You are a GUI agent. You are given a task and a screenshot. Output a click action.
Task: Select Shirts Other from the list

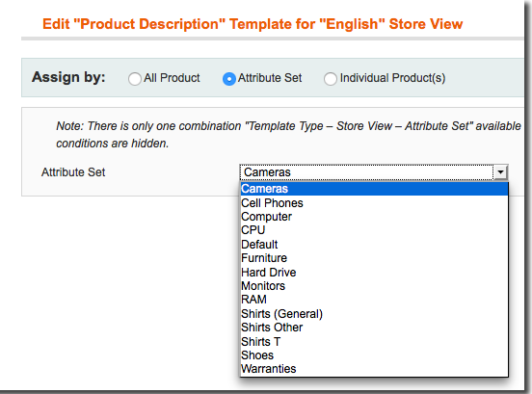[x=374, y=328]
